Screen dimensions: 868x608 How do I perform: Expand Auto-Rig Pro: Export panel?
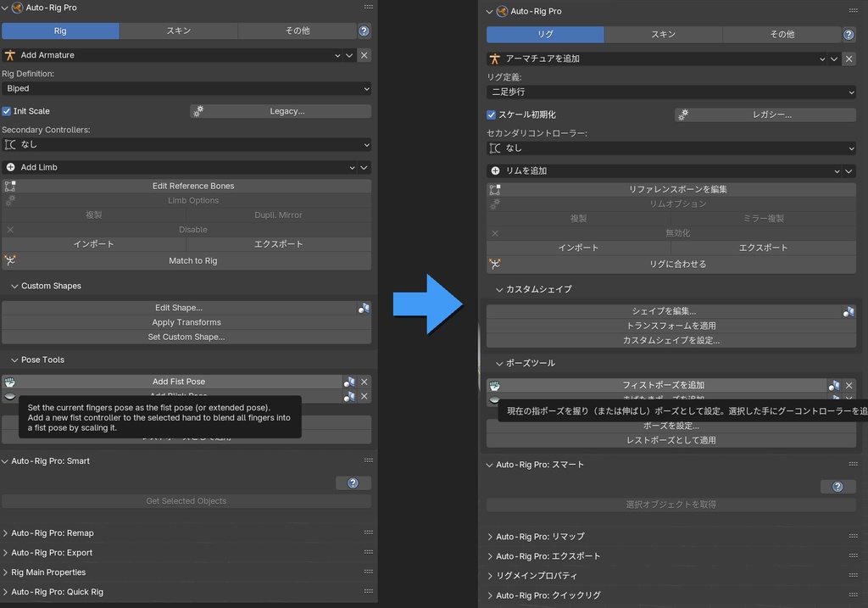click(6, 553)
